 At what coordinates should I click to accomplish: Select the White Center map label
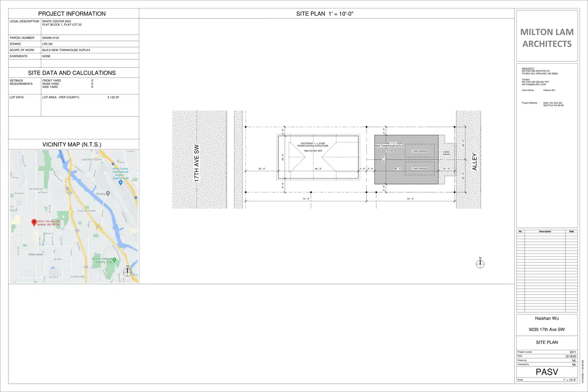(x=36, y=254)
